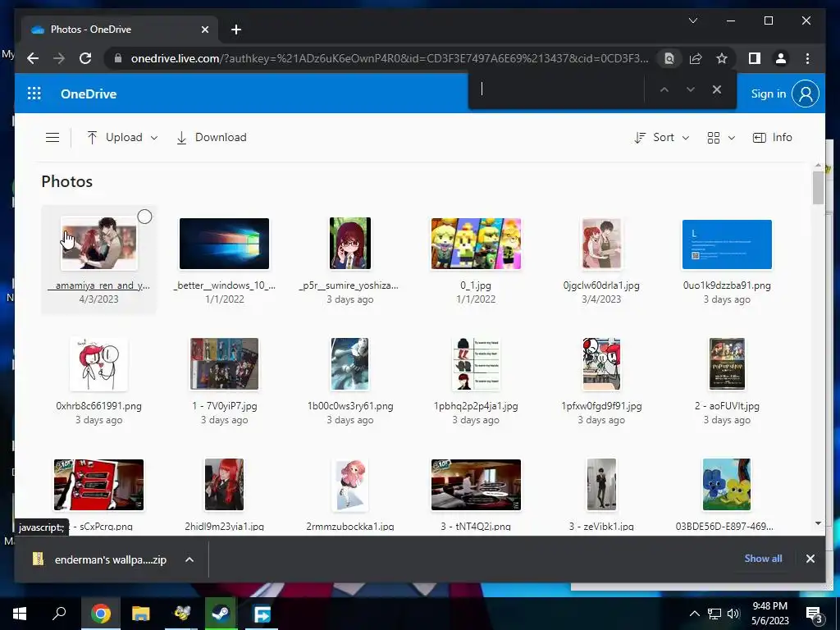Open Windows taskbar search

(x=59, y=614)
